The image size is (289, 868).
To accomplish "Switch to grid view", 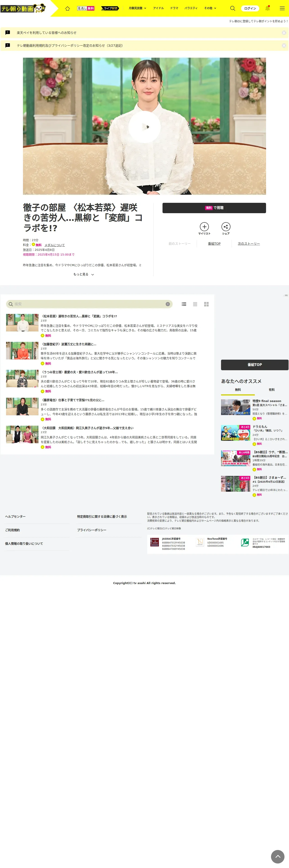I will [x=206, y=304].
